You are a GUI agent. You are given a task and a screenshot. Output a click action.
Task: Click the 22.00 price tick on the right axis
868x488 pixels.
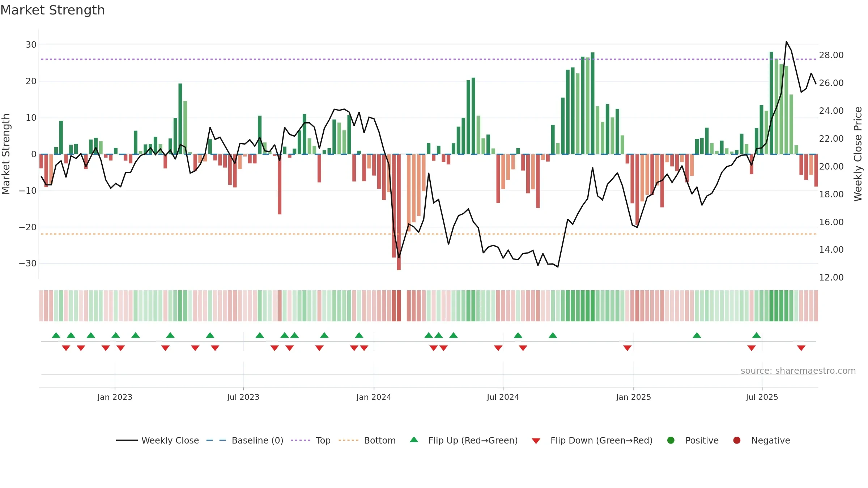(831, 139)
